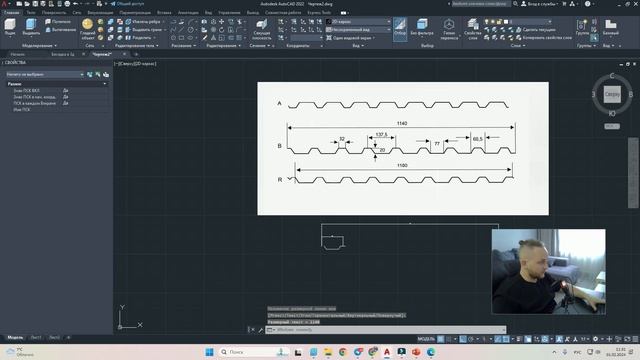The height and width of the screenshot is (360, 640).
Task: Click the Windows taskbar search box
Action: tap(254, 352)
